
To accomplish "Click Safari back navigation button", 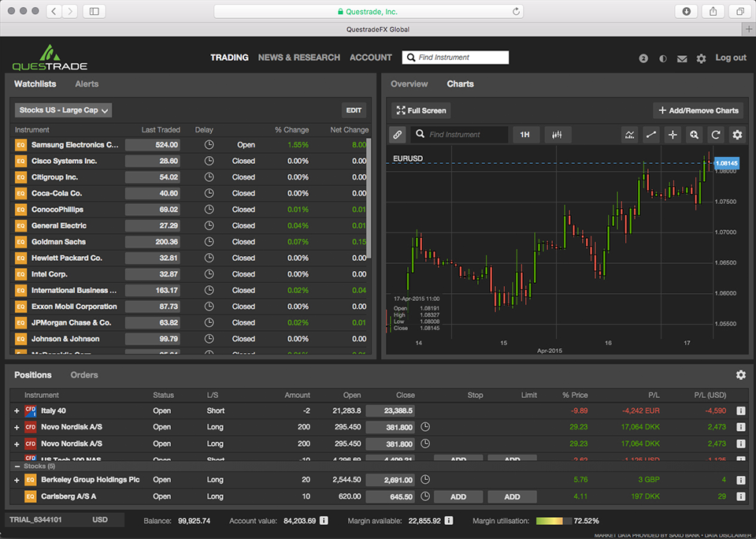I will pos(54,11).
